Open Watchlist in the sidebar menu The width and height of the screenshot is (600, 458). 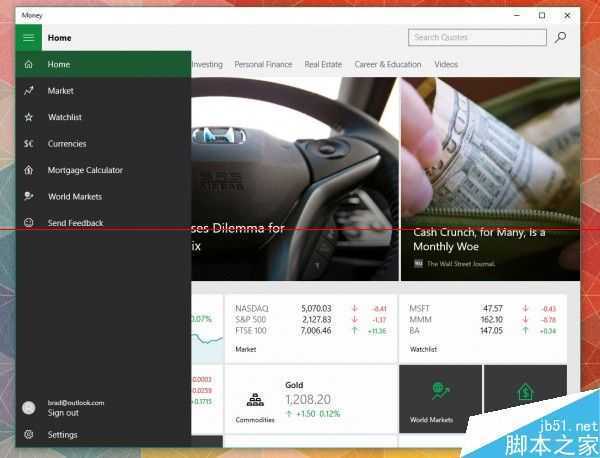(x=103, y=117)
